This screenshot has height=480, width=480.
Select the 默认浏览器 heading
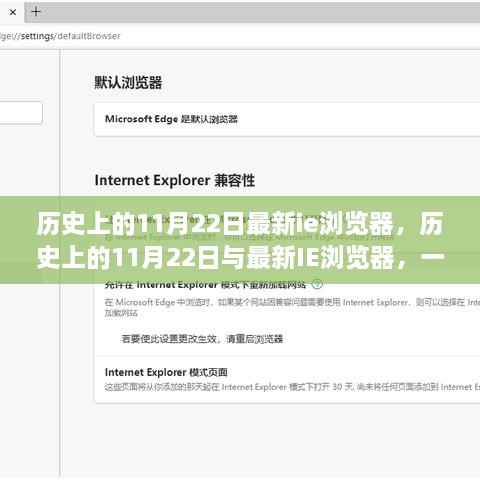pos(128,83)
